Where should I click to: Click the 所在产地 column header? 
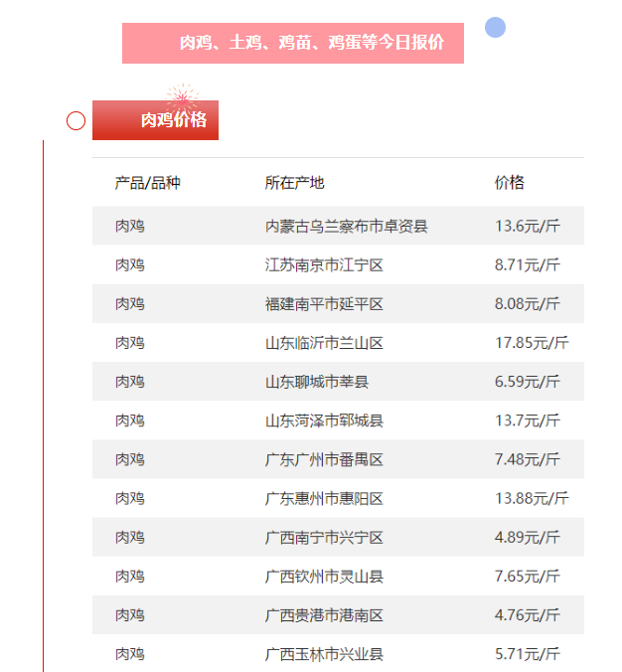[x=294, y=183]
